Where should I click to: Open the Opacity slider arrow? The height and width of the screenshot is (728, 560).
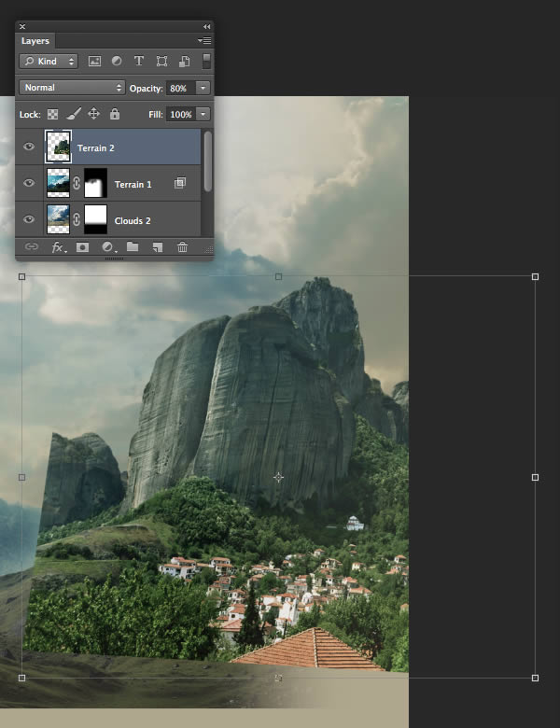pos(203,88)
